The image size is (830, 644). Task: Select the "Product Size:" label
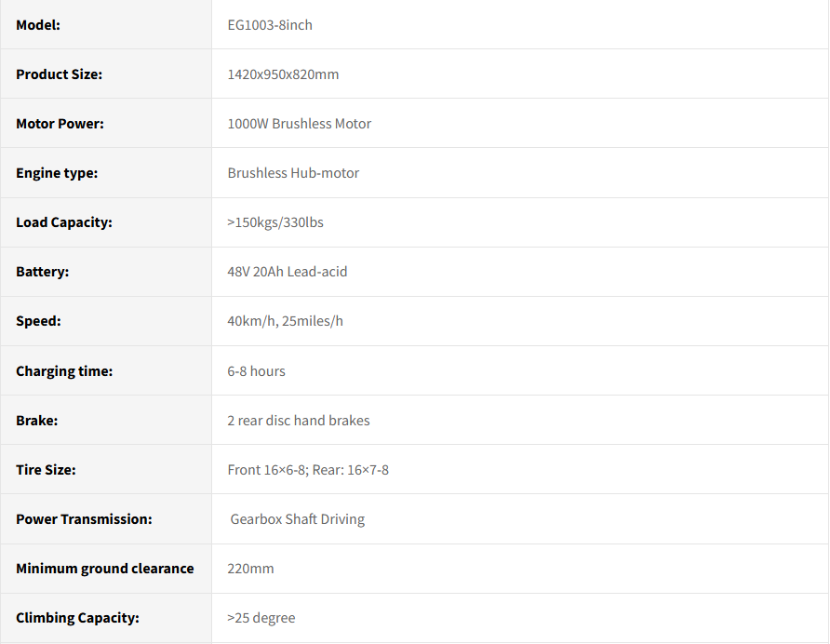click(59, 74)
